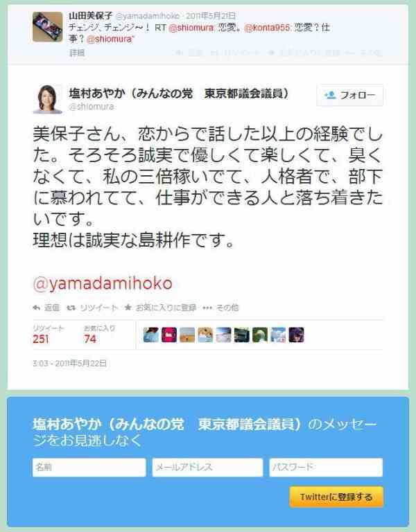Focus the メールアドレス email field
The height and width of the screenshot is (532, 416).
point(207,468)
